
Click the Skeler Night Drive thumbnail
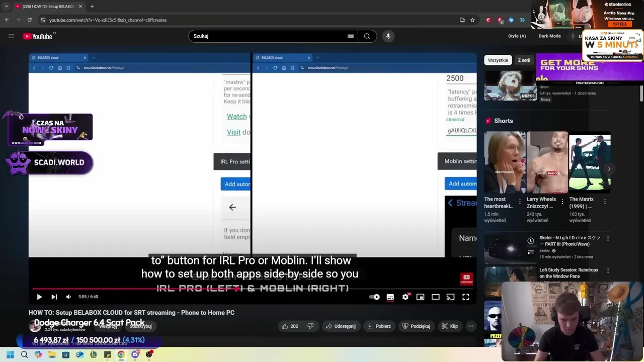(x=511, y=248)
